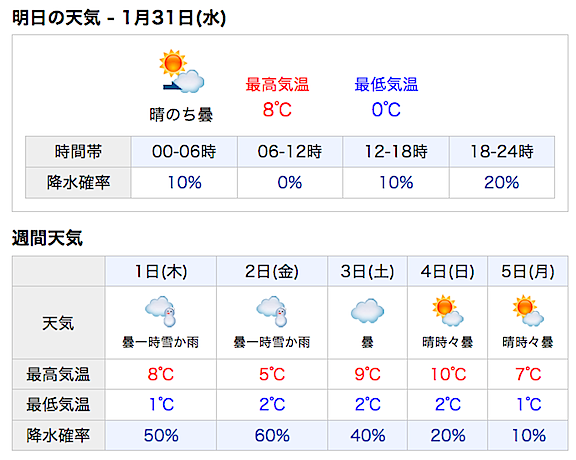This screenshot has height=460, width=576.
Task: Click the snowman icon under 2日(金)
Action: tap(272, 312)
